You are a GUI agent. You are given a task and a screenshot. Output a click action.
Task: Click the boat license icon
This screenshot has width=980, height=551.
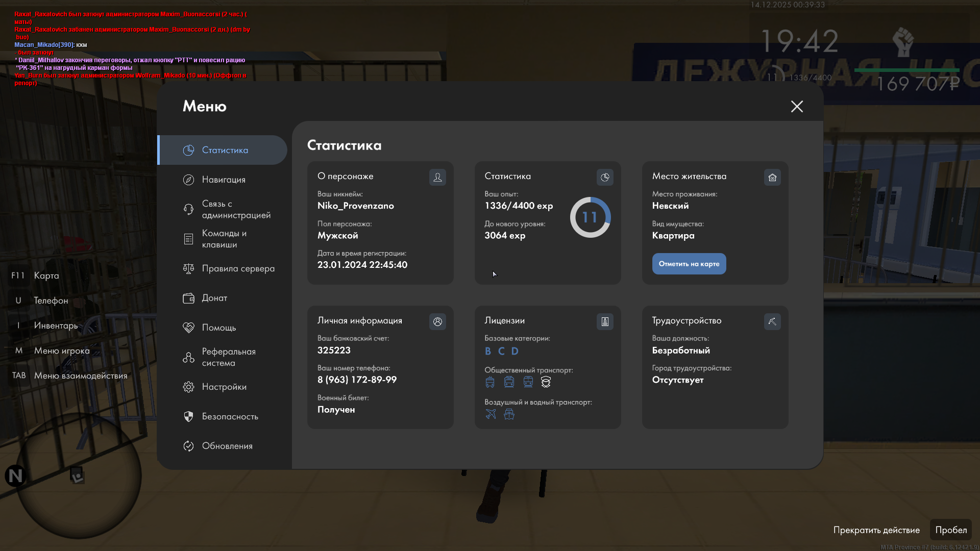[x=509, y=414]
